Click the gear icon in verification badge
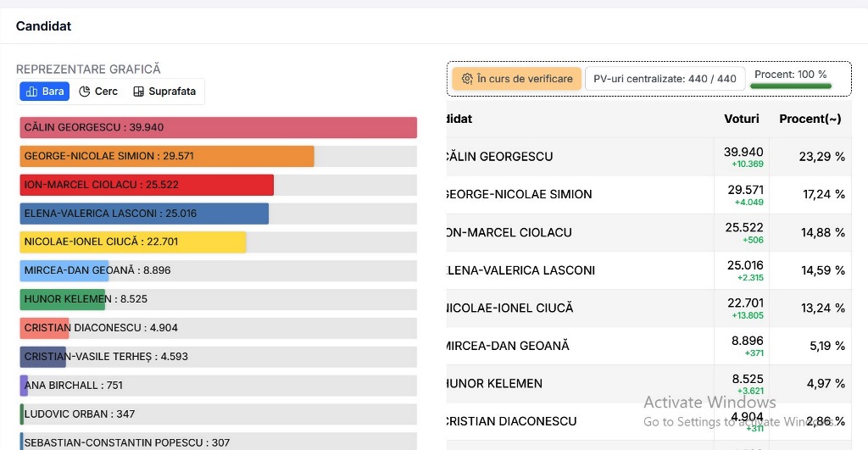 [x=466, y=79]
